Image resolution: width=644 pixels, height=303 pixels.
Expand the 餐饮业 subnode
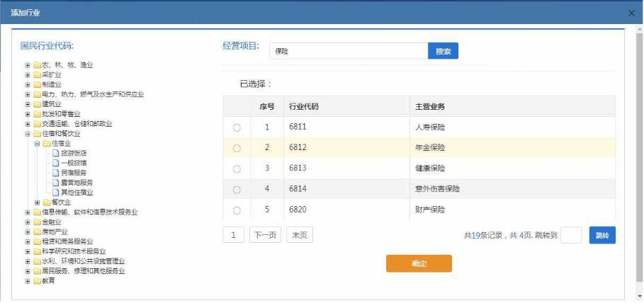click(37, 202)
